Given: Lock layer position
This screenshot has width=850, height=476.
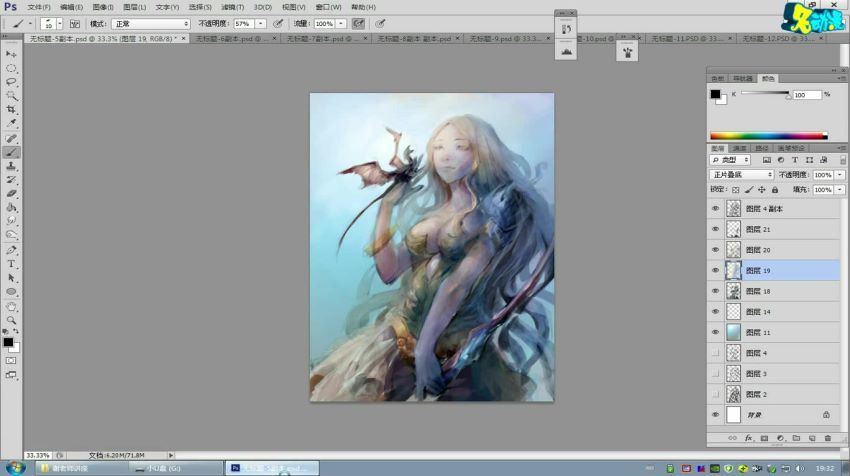Looking at the screenshot, I should coord(762,190).
